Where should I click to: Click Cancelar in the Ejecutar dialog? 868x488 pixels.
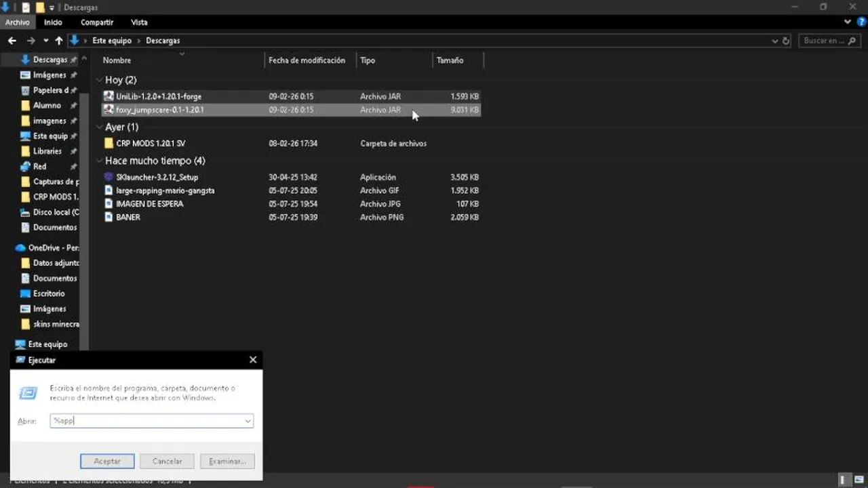click(167, 462)
